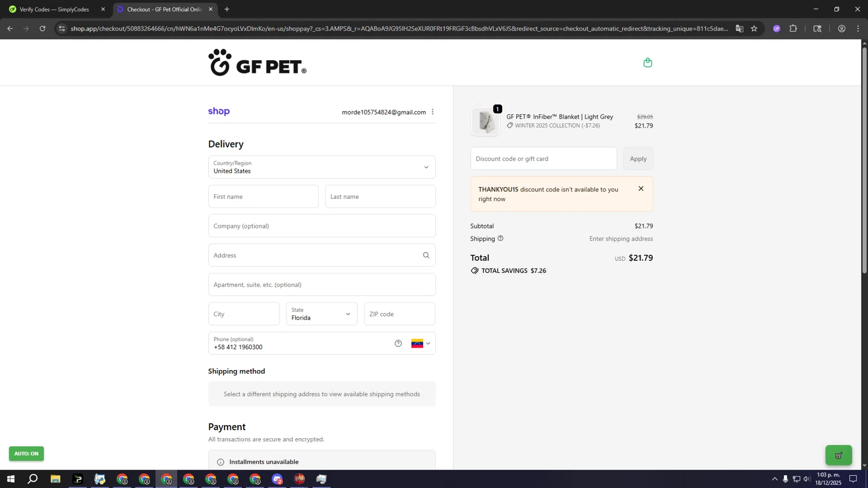
Task: Click the Google Translate icon in address bar
Action: 739,28
